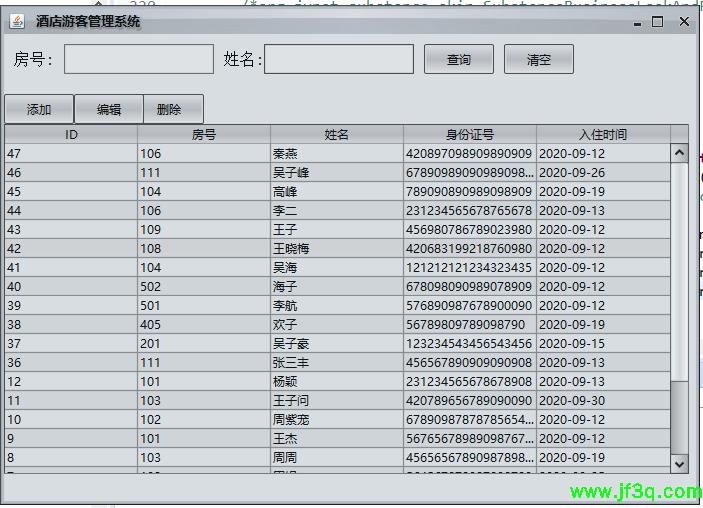Click the 查询 search button

point(459,60)
